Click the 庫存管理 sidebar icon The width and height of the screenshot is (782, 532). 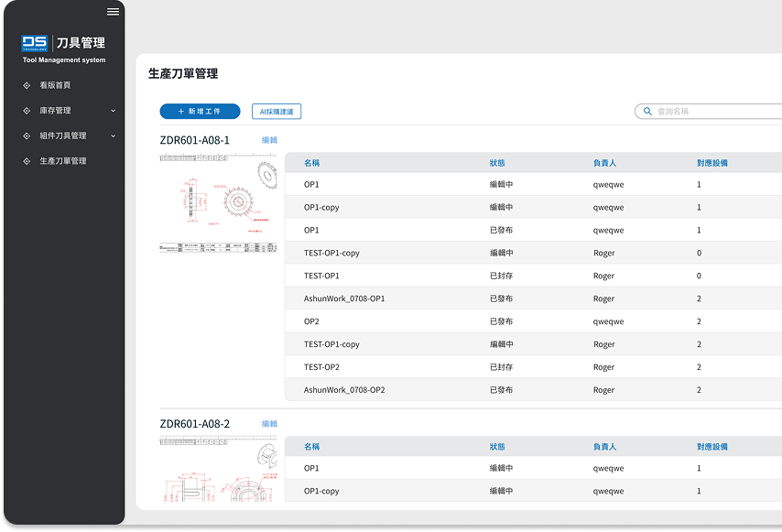tap(27, 111)
